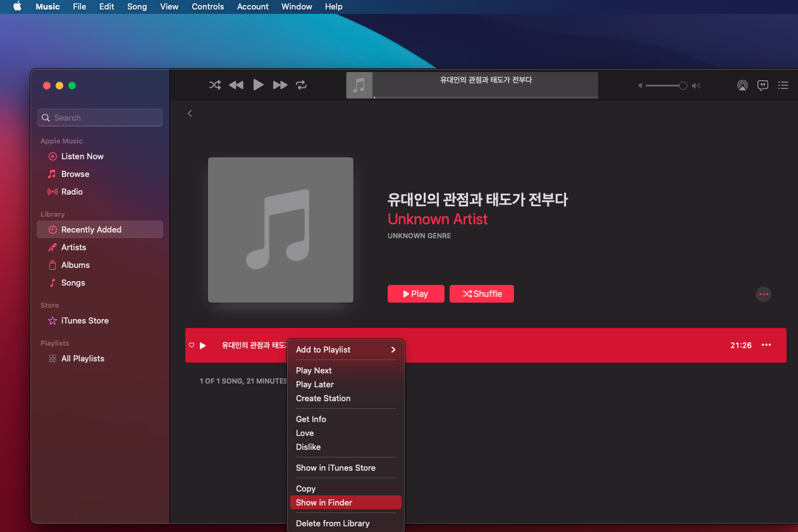Image resolution: width=798 pixels, height=532 pixels.
Task: Choose Copy from the context menu
Action: [x=346, y=488]
